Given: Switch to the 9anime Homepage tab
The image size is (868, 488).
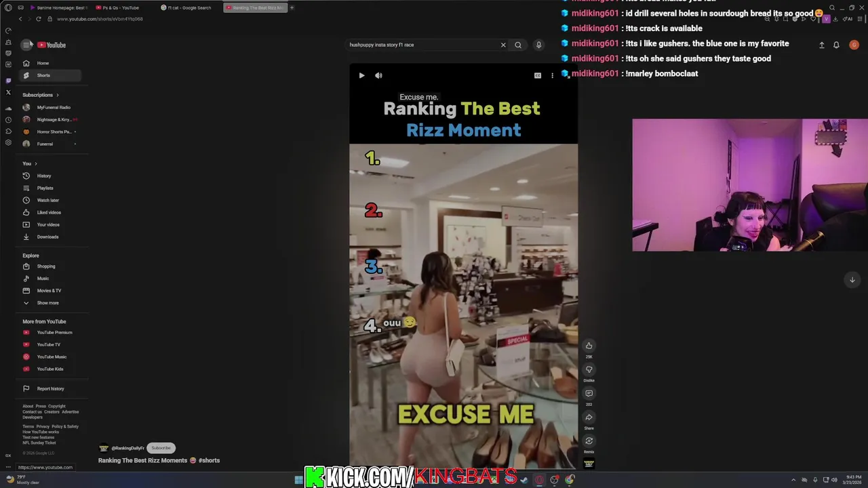Looking at the screenshot, I should [x=59, y=7].
